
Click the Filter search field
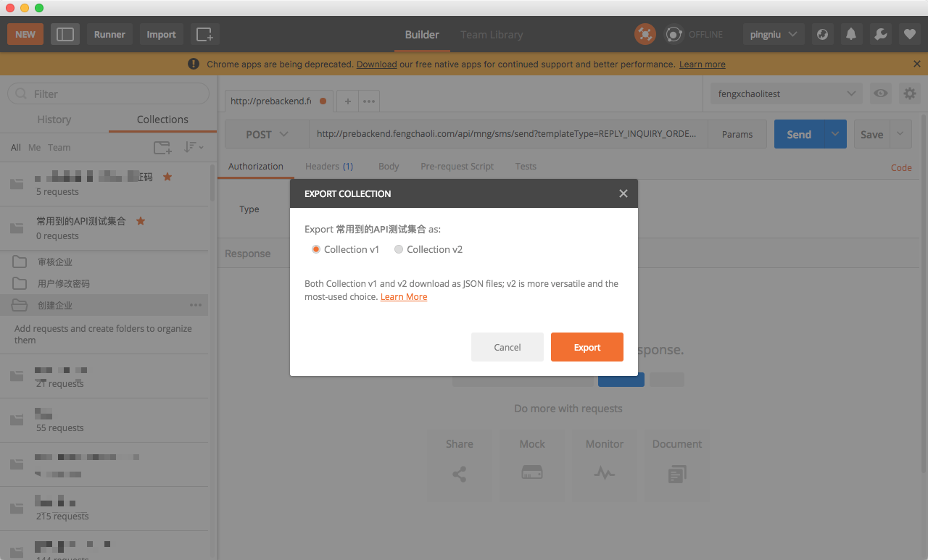pyautogui.click(x=108, y=93)
